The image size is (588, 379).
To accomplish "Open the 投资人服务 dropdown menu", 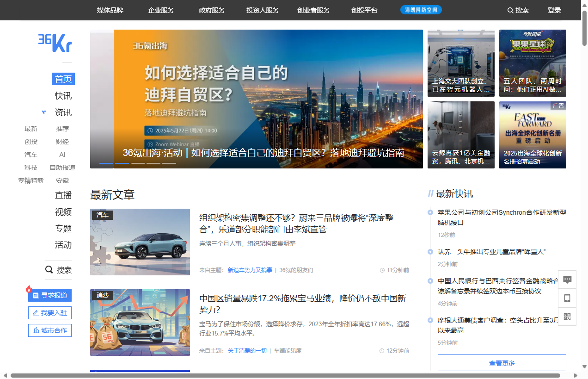I will [x=263, y=10].
